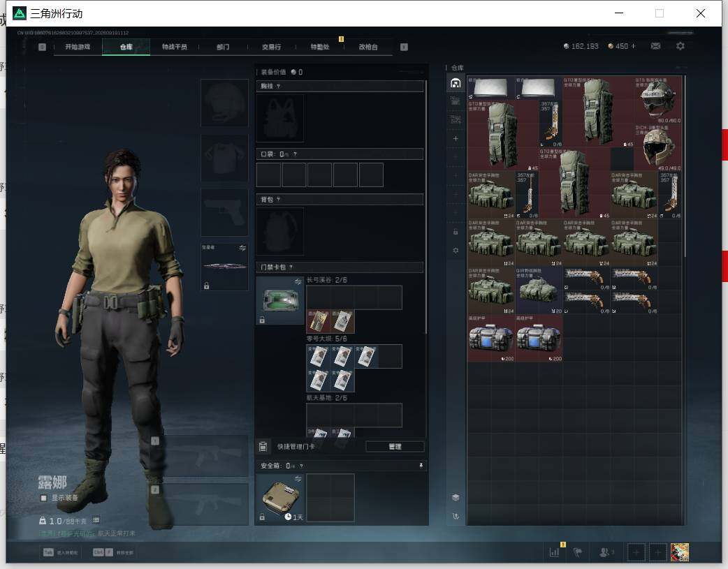728x569 pixels.
Task: Click the warehouse grid scrollbar
Action: [x=685, y=166]
